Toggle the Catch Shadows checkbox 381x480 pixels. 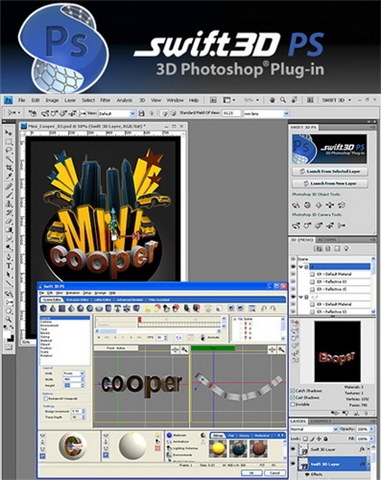292,390
